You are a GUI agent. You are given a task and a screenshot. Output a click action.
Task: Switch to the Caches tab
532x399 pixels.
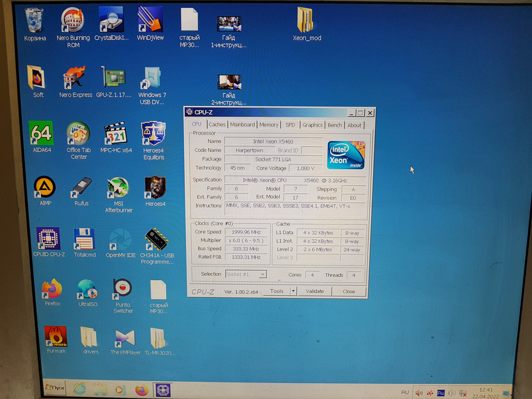(217, 125)
